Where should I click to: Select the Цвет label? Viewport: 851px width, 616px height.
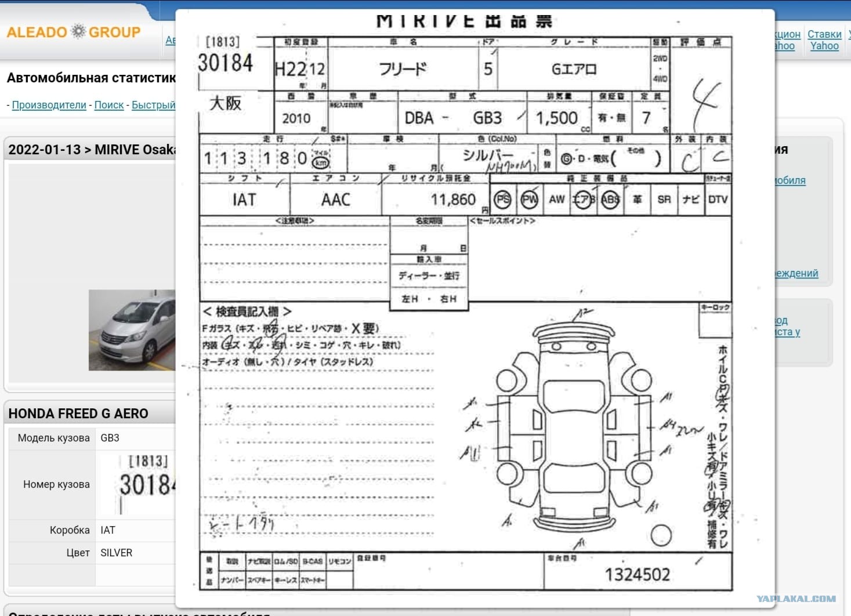[78, 553]
